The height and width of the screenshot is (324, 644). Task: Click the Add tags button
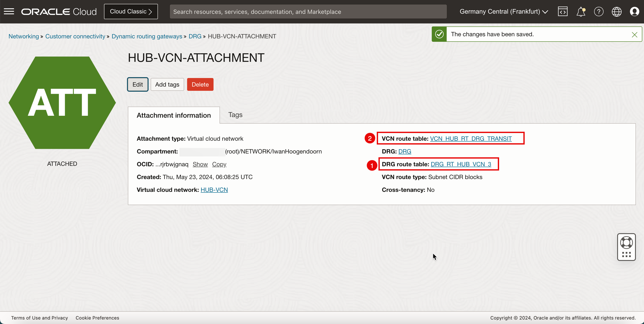[x=167, y=84]
